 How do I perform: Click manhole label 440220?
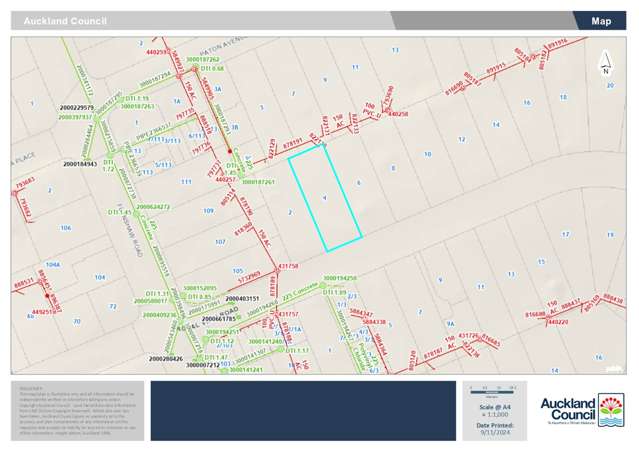pos(560,322)
